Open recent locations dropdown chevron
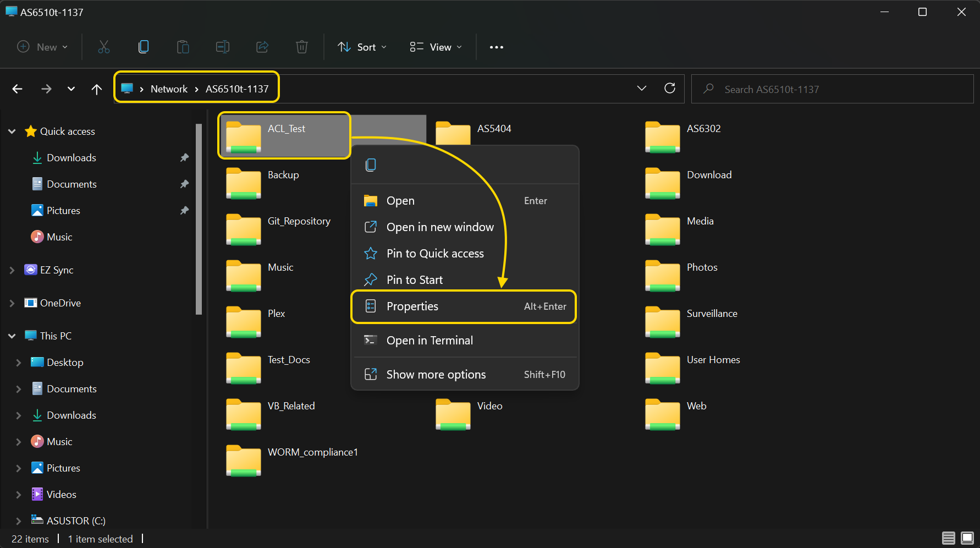The image size is (980, 548). pos(71,89)
